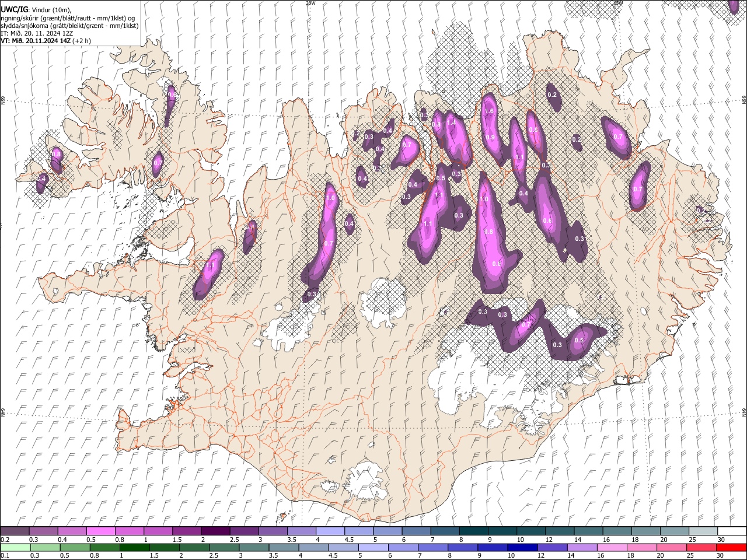The height and width of the screenshot is (560, 747).
Task: Pick the 4–4.5 pale periwinkle swatch in the upper legend
Action: point(330,531)
